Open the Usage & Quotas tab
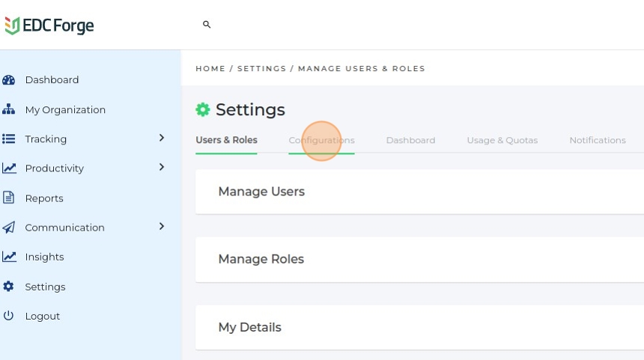Viewport: 644px width, 360px height. [x=502, y=140]
